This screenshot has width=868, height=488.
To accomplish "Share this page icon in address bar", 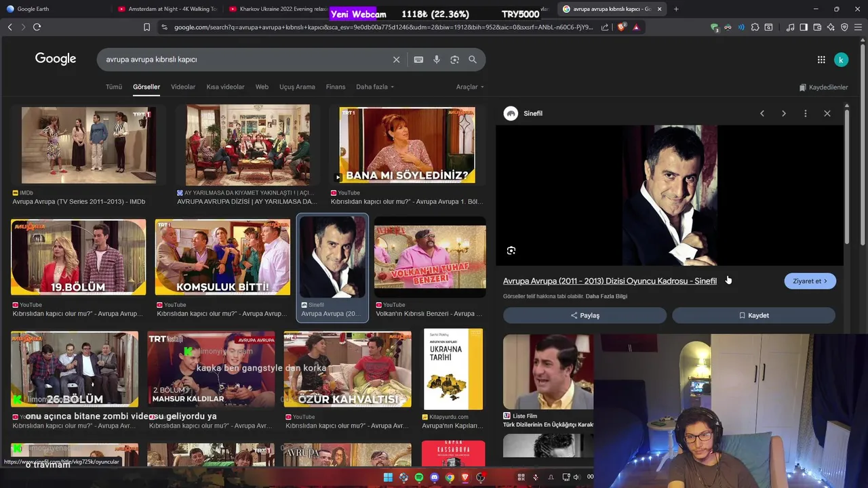I will pos(605,27).
